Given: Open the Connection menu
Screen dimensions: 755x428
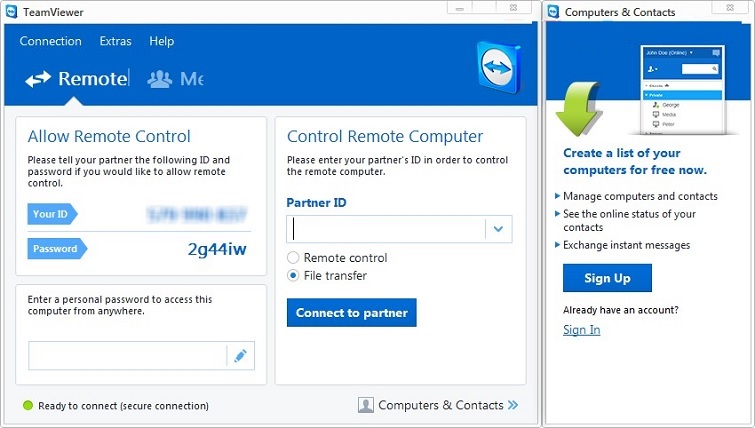Looking at the screenshot, I should tap(51, 41).
